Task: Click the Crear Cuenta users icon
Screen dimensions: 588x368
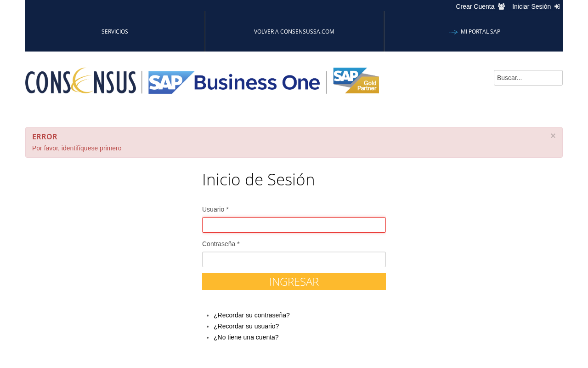Action: 501,6
